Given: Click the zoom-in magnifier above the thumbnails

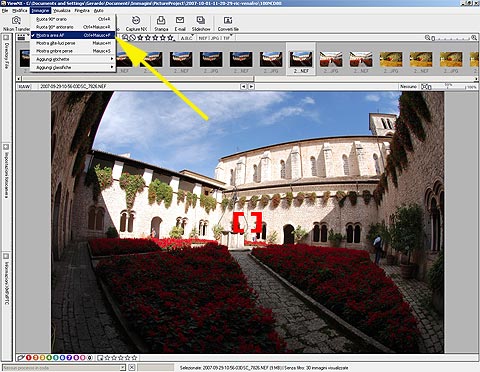Looking at the screenshot, I should (x=474, y=38).
